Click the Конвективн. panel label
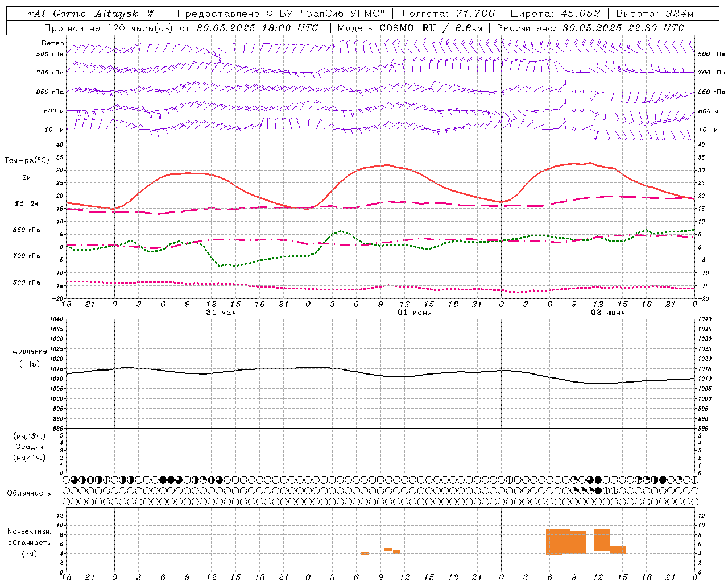 click(x=29, y=531)
